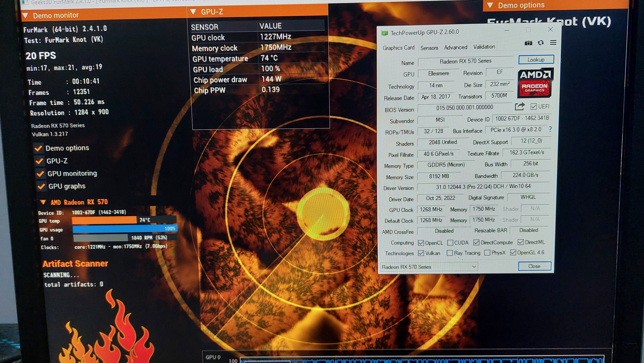
Task: Open the Advanced tab in GPU-Z
Action: pos(456,47)
